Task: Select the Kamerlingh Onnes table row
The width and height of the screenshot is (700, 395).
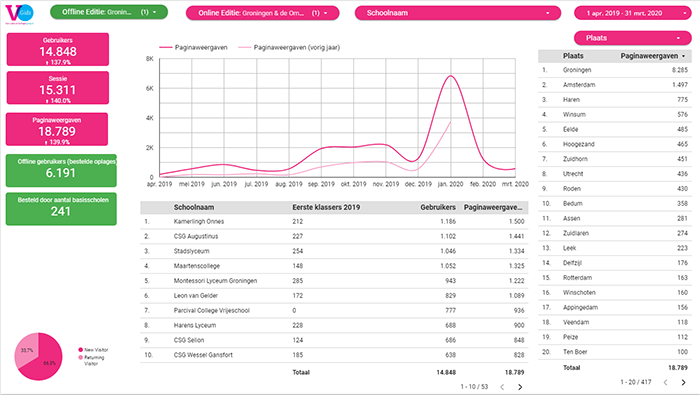Action: click(x=334, y=221)
